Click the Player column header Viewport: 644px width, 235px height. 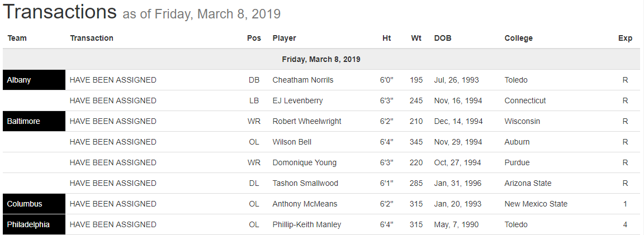284,38
